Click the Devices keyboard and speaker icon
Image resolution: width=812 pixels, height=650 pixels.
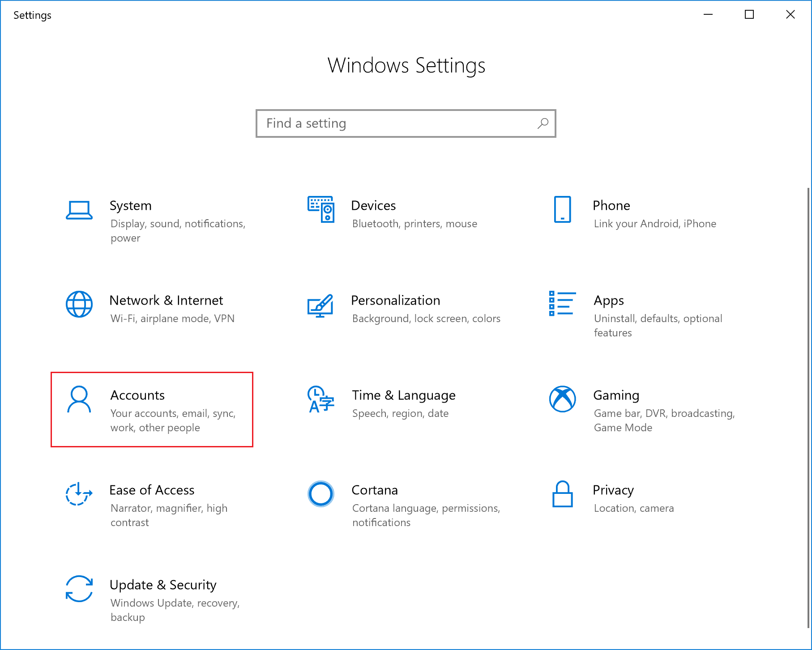(x=321, y=209)
